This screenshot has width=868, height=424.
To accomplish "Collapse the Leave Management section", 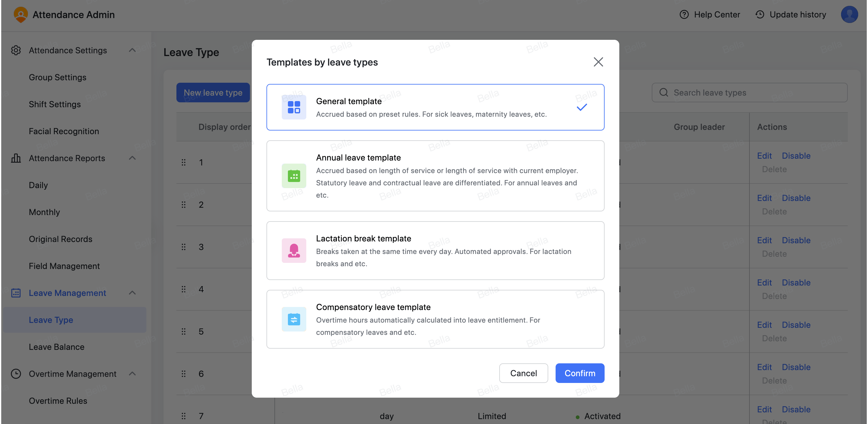I will (132, 293).
